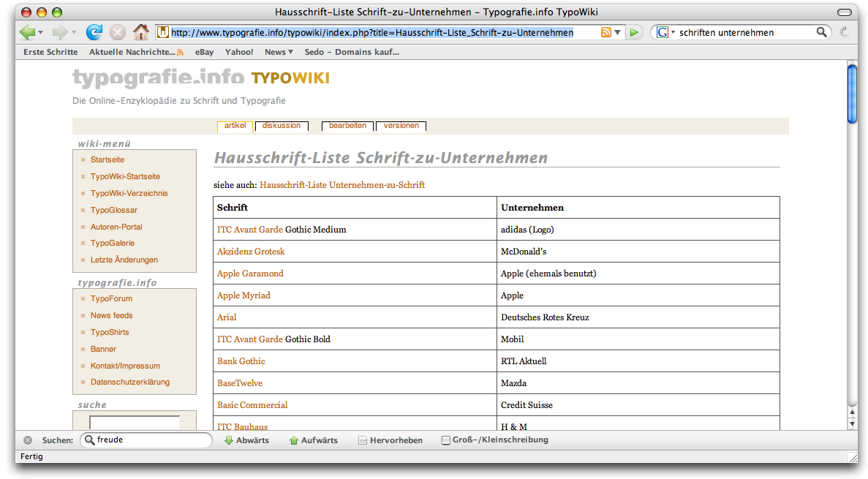Open the Startseite sidebar link
The height and width of the screenshot is (479, 868).
[x=107, y=159]
